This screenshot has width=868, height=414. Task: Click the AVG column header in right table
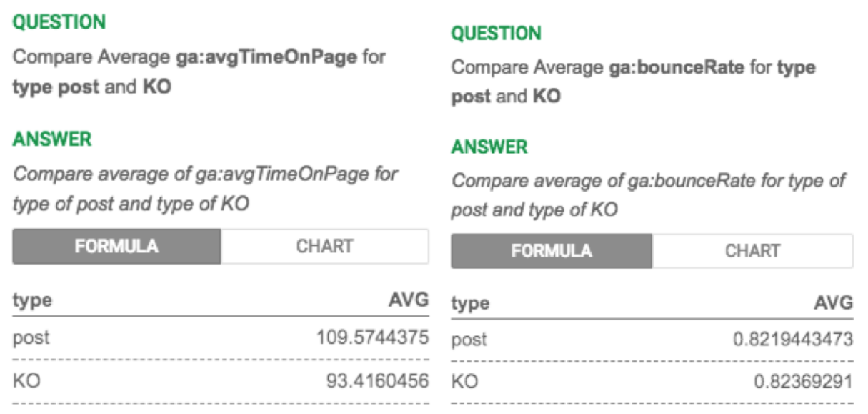[834, 303]
